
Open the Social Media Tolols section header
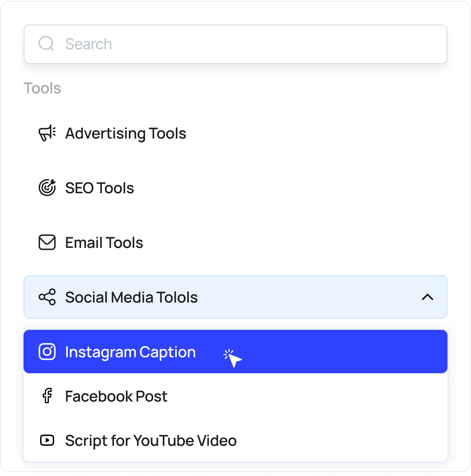coord(131,297)
